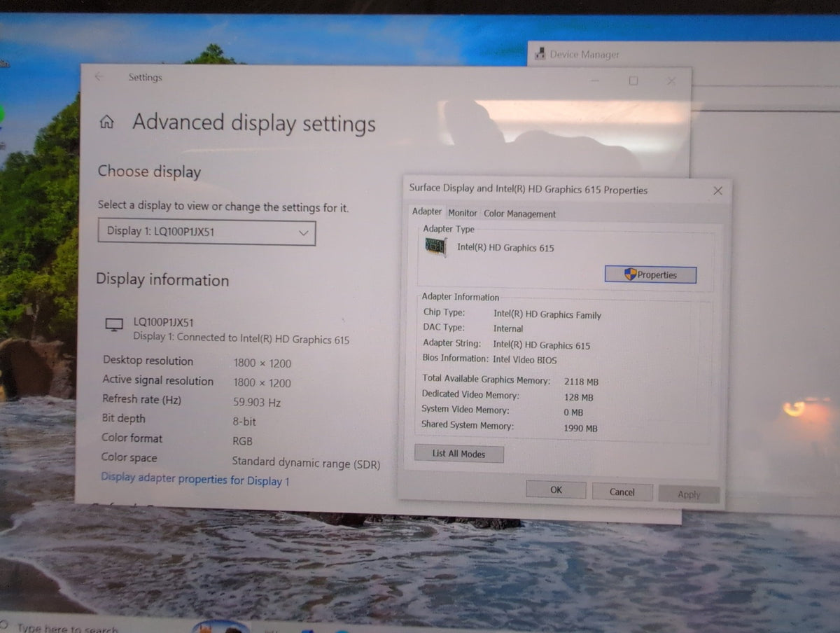Close the Settings window
This screenshot has width=840, height=633.
click(x=671, y=81)
